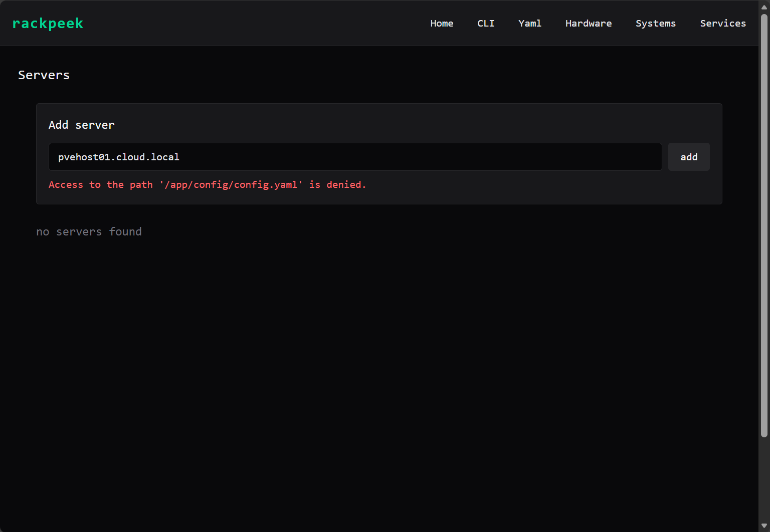Image resolution: width=770 pixels, height=532 pixels.
Task: Click the 'no servers found' text
Action: point(89,231)
